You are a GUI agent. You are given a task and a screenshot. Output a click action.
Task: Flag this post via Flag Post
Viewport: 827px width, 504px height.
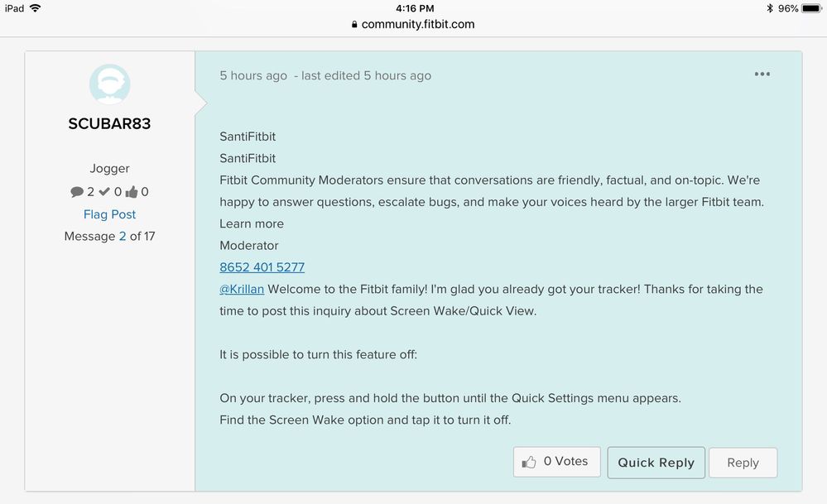110,214
